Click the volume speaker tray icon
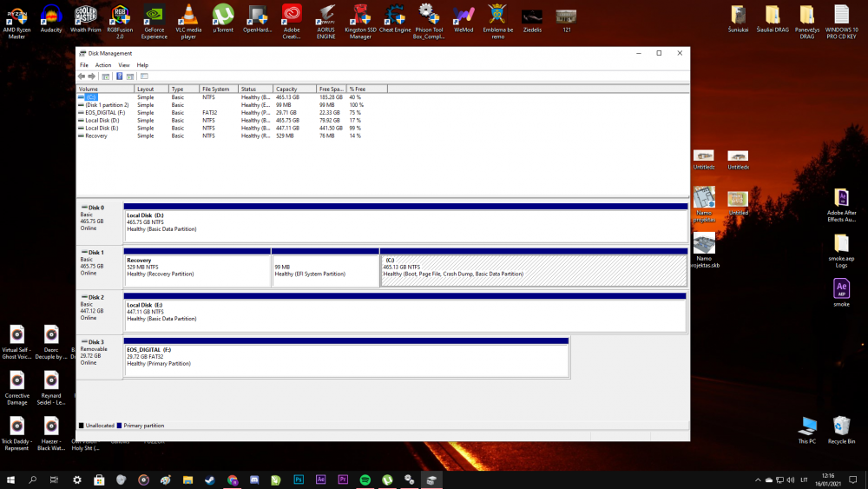This screenshot has height=489, width=868. 791,479
